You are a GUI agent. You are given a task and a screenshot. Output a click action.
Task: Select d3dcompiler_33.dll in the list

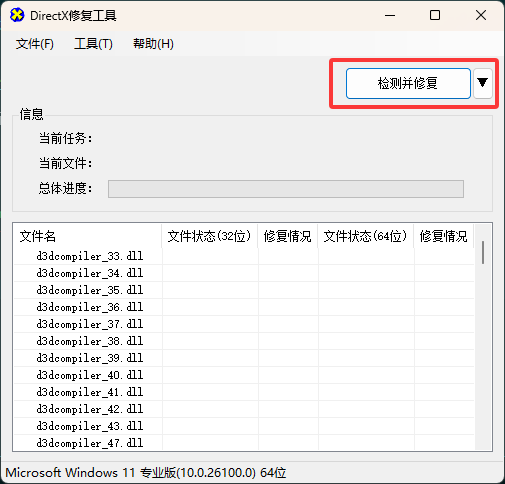coord(90,256)
